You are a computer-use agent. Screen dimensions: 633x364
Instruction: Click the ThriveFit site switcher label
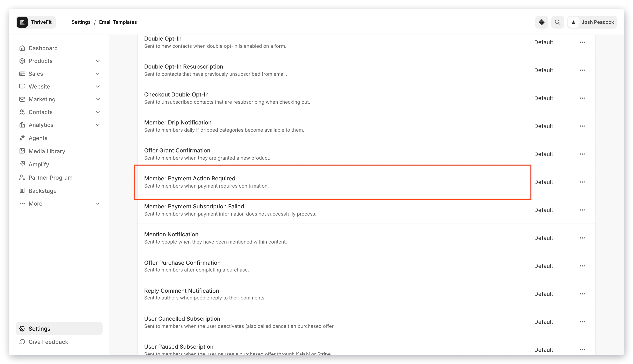click(41, 22)
